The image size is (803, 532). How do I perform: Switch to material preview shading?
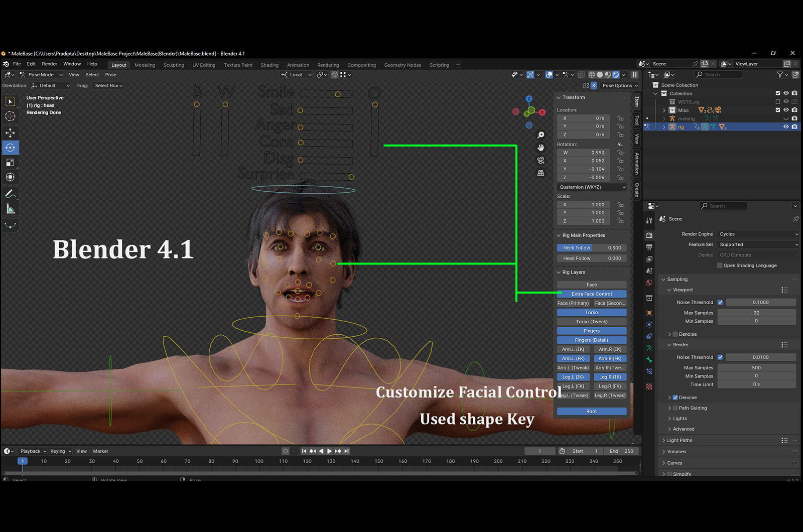pyautogui.click(x=608, y=75)
